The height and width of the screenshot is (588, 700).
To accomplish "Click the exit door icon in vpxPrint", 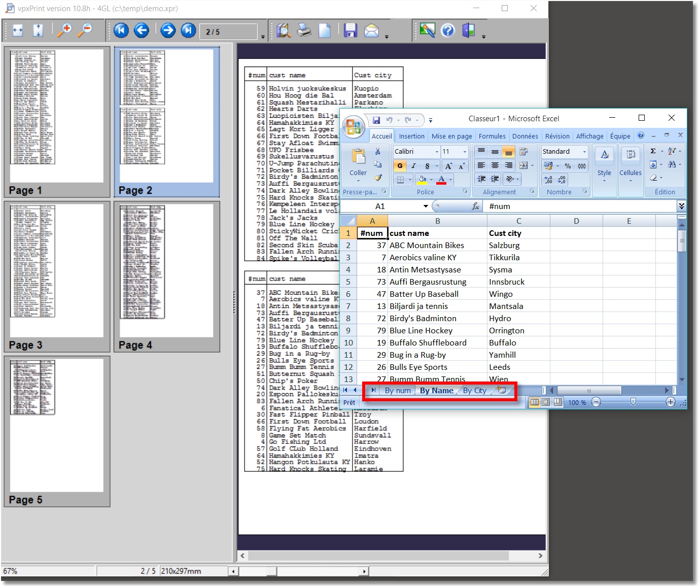I will point(469,30).
